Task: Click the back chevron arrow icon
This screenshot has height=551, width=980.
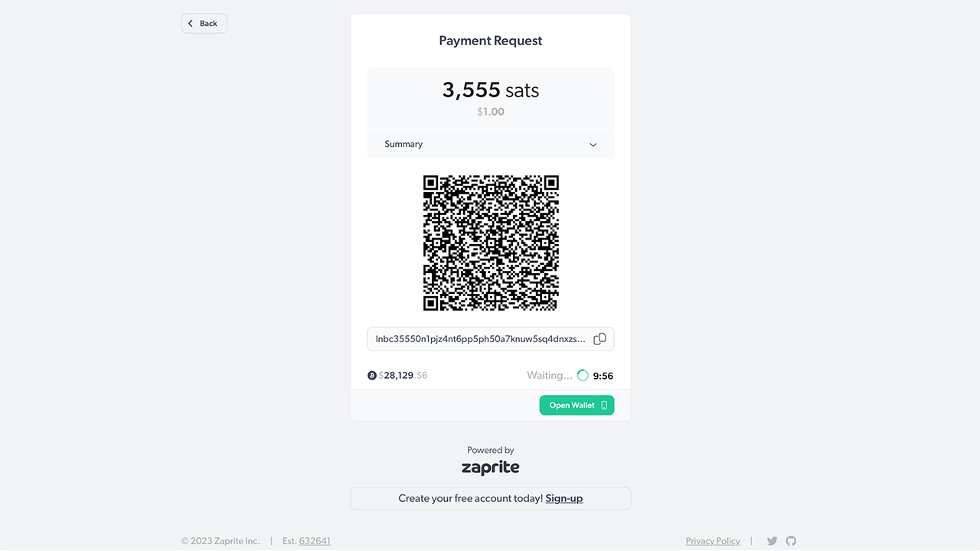Action: 190,23
